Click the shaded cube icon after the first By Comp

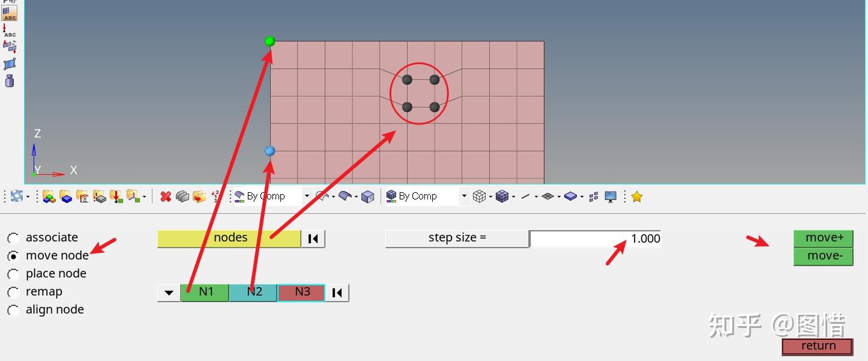tap(368, 196)
